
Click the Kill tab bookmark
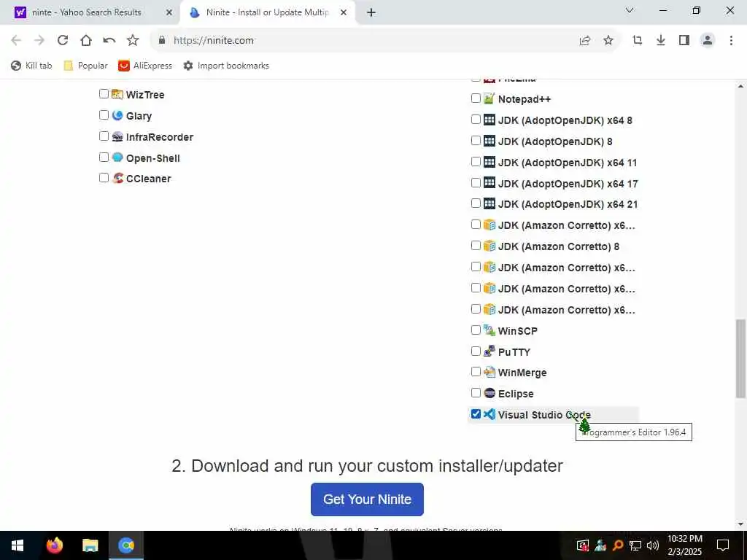click(x=31, y=66)
